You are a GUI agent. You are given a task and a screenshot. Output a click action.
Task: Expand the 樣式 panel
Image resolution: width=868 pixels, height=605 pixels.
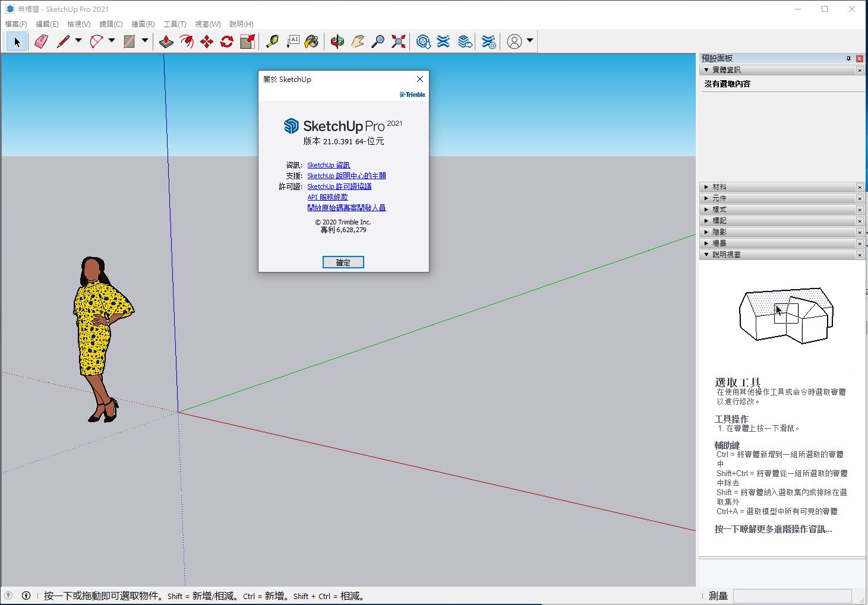706,210
